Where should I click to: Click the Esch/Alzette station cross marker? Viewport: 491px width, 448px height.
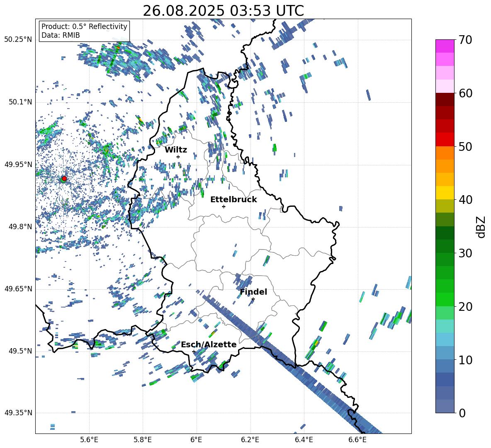194,351
